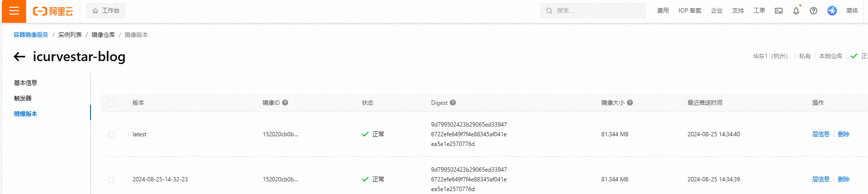The height and width of the screenshot is (194, 868).
Task: Select the 2024-08-25-14-32-23 version checkbox
Action: (111, 180)
